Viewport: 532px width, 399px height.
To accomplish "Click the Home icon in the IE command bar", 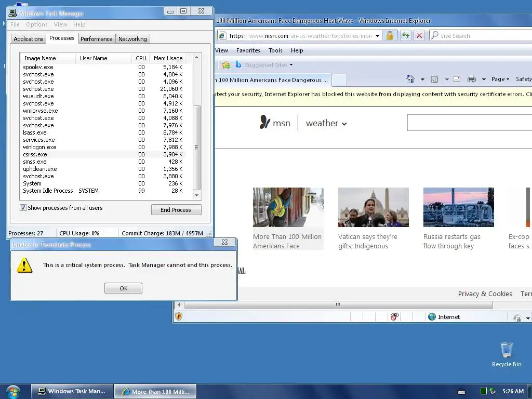I will click(x=410, y=79).
